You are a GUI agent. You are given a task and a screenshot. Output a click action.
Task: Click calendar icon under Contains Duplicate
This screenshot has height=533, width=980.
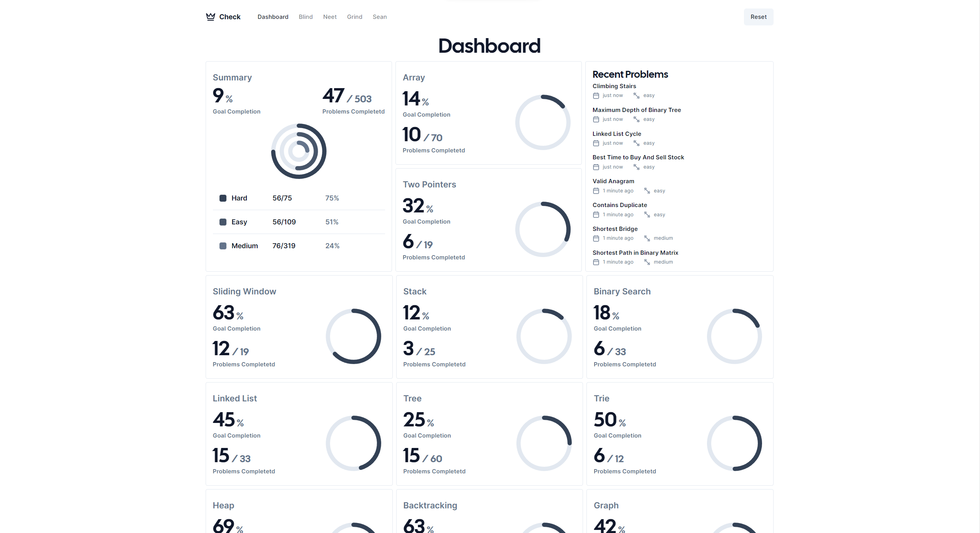coord(596,215)
